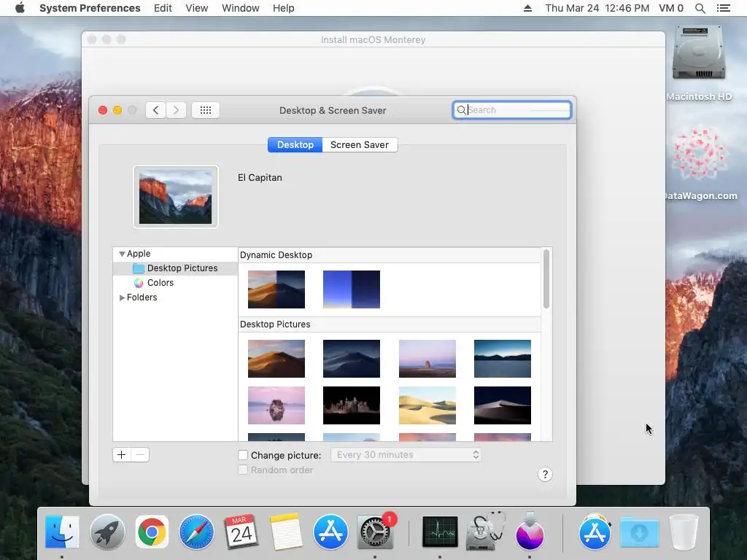
Task: Open the View menu
Action: 197,8
